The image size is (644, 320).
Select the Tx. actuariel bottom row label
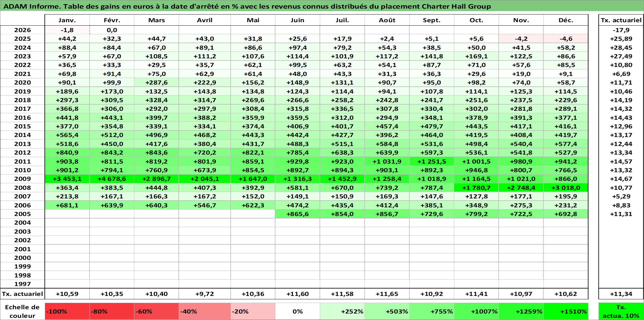point(23,294)
